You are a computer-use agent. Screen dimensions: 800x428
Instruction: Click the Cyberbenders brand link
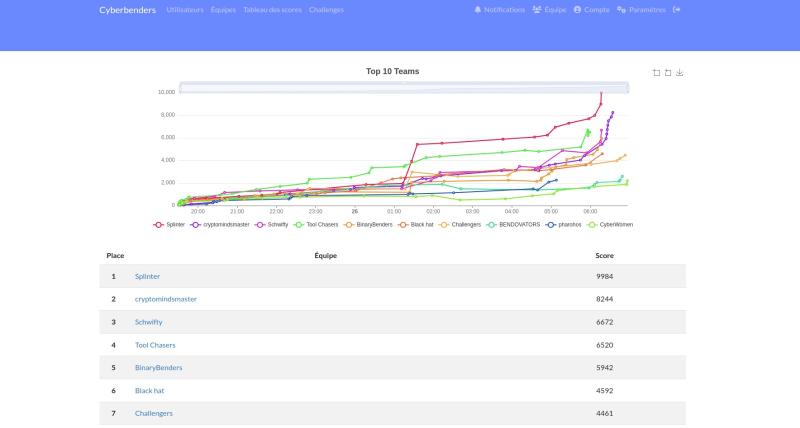127,10
